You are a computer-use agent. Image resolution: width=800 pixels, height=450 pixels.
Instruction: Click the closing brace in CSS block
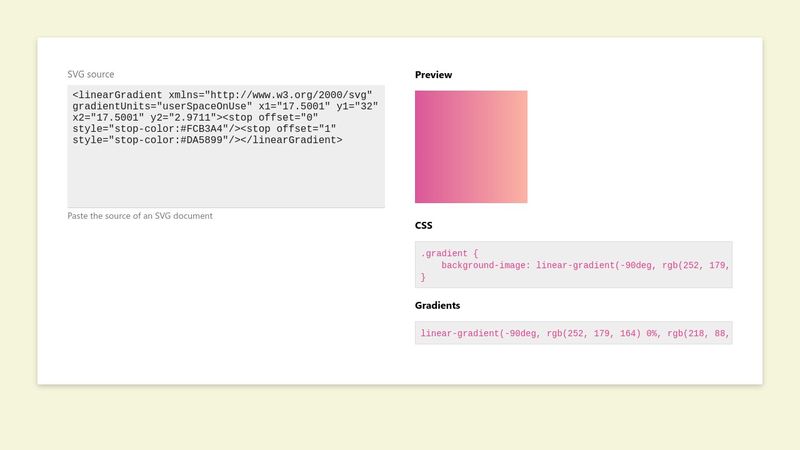(423, 277)
